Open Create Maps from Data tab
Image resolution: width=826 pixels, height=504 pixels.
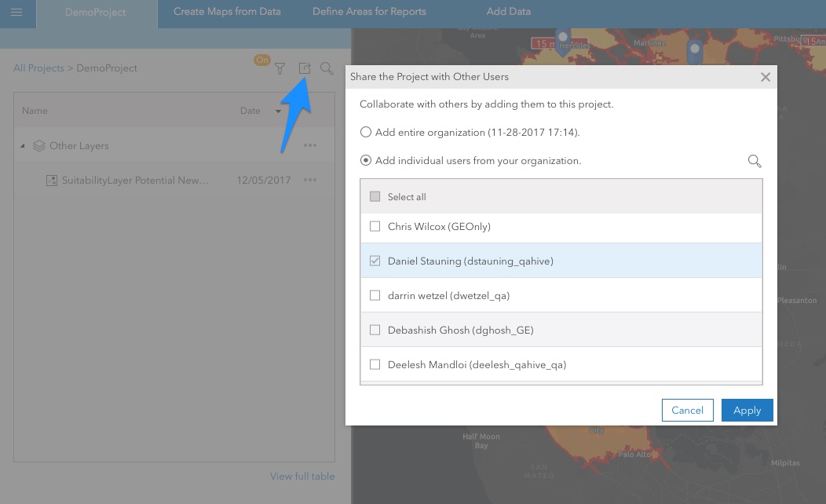point(227,12)
